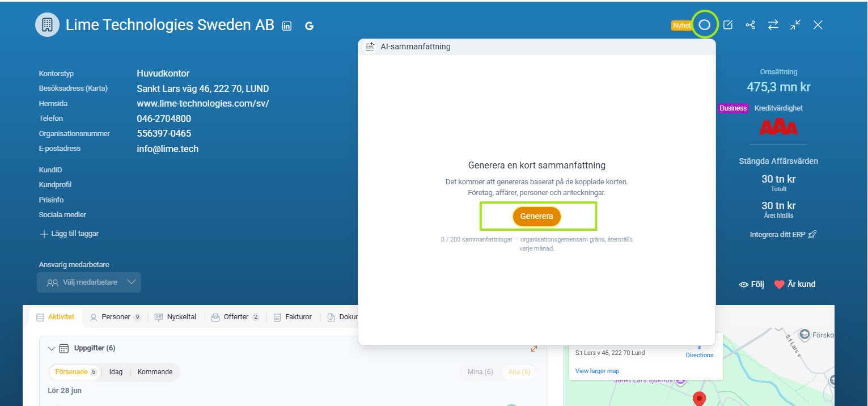Click organisation number 556397-0465
This screenshot has height=406, width=868.
coord(164,134)
